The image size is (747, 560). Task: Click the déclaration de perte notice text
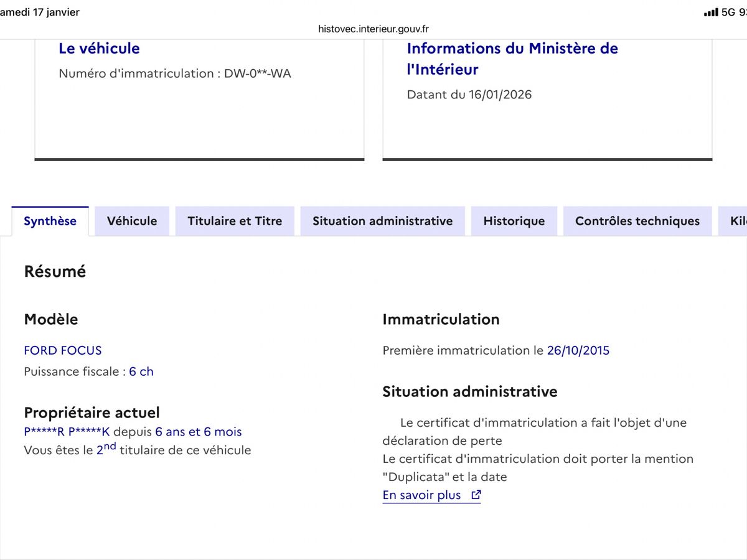535,432
